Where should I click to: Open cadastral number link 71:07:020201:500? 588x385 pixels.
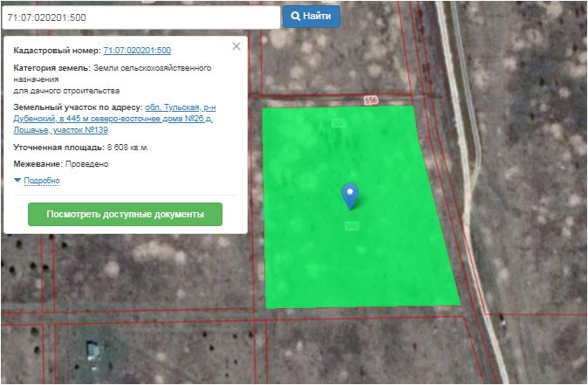click(x=137, y=51)
